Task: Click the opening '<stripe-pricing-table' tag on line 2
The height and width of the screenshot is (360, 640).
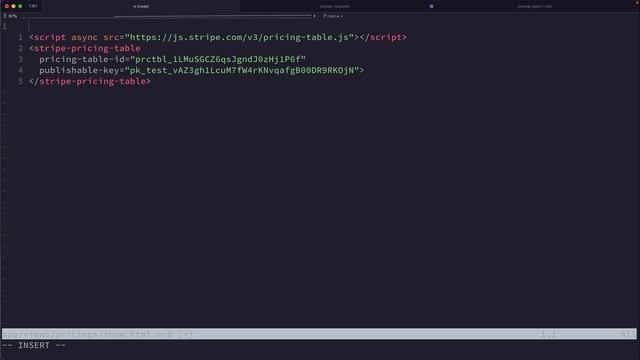Action: tap(84, 48)
